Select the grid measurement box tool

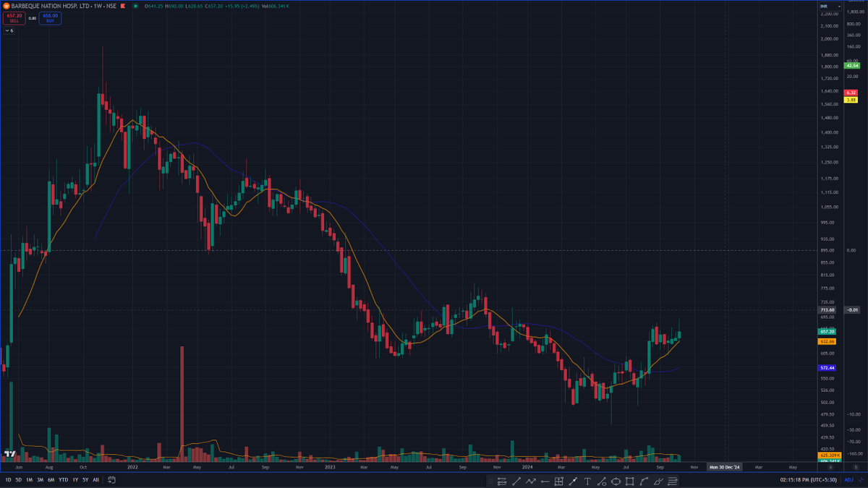[558, 481]
